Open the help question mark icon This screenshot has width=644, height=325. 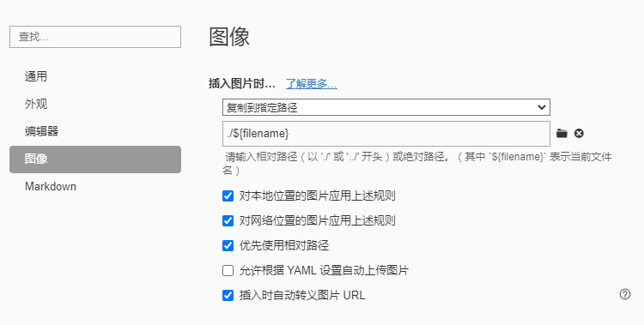(625, 294)
